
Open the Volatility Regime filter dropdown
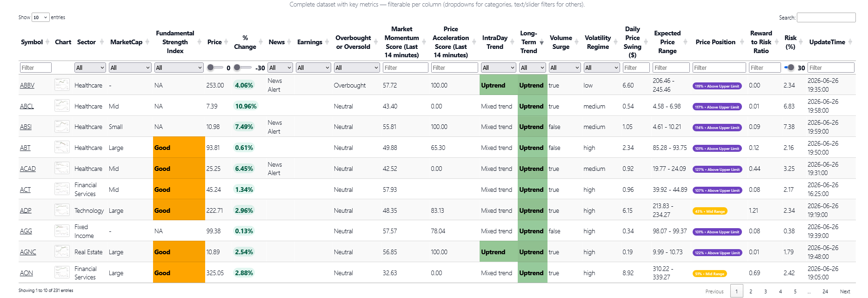(601, 68)
